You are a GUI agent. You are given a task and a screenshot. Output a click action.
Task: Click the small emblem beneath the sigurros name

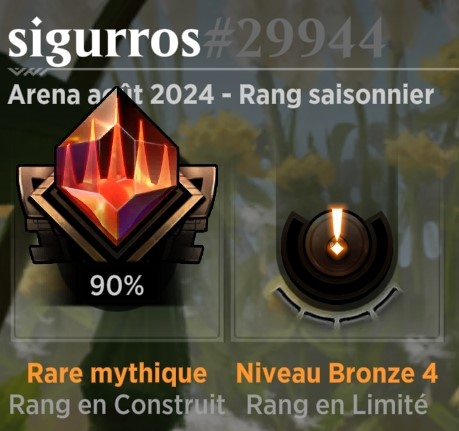pyautogui.click(x=27, y=71)
